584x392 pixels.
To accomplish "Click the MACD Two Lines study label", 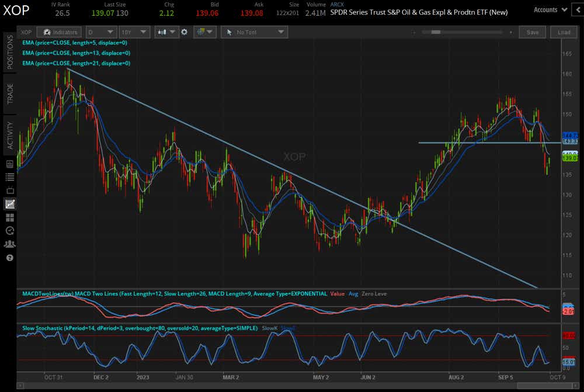I will (x=175, y=294).
